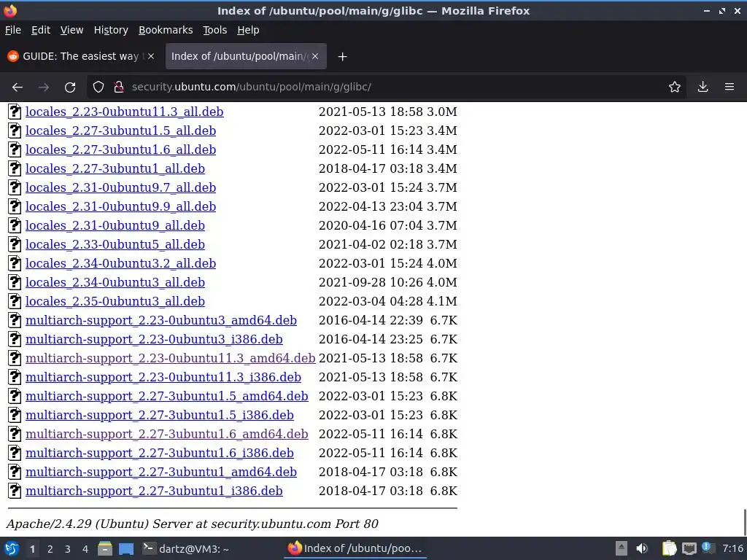747x560 pixels.
Task: Click the URL address bar field
Action: [x=387, y=87]
